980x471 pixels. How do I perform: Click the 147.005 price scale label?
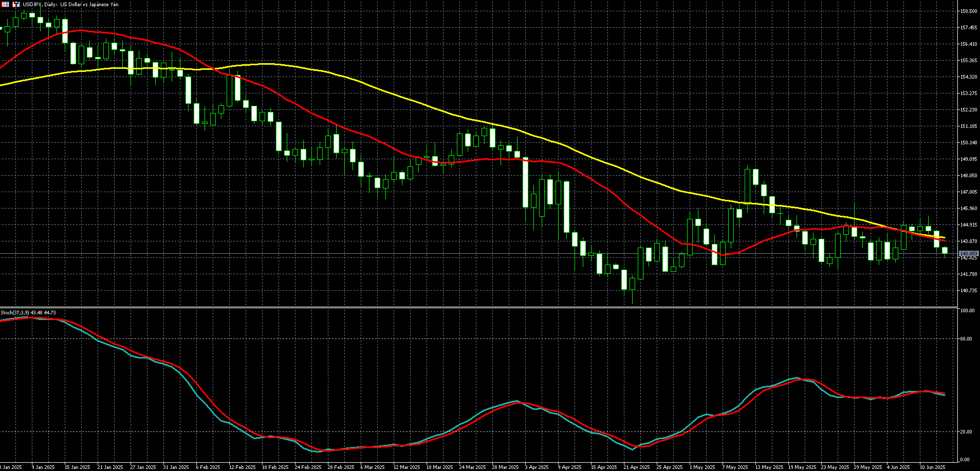click(969, 192)
